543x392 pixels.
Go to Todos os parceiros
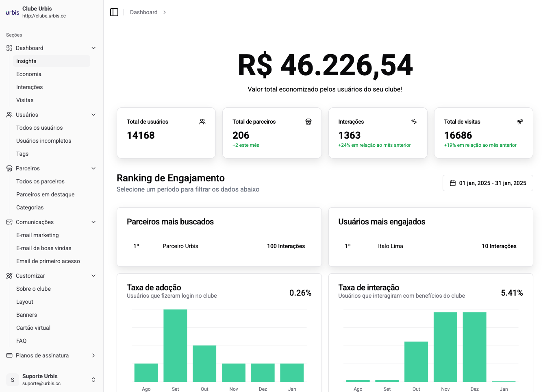(x=40, y=181)
